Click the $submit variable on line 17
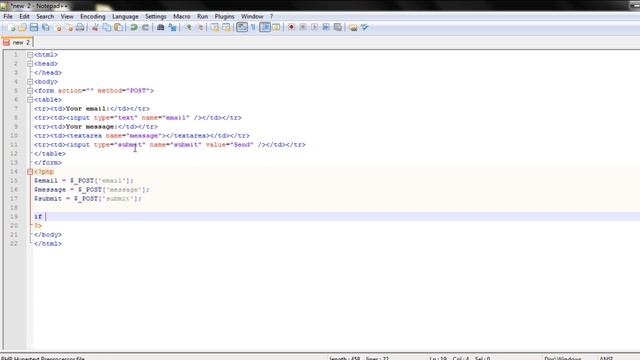The height and width of the screenshot is (360, 640). pos(48,198)
